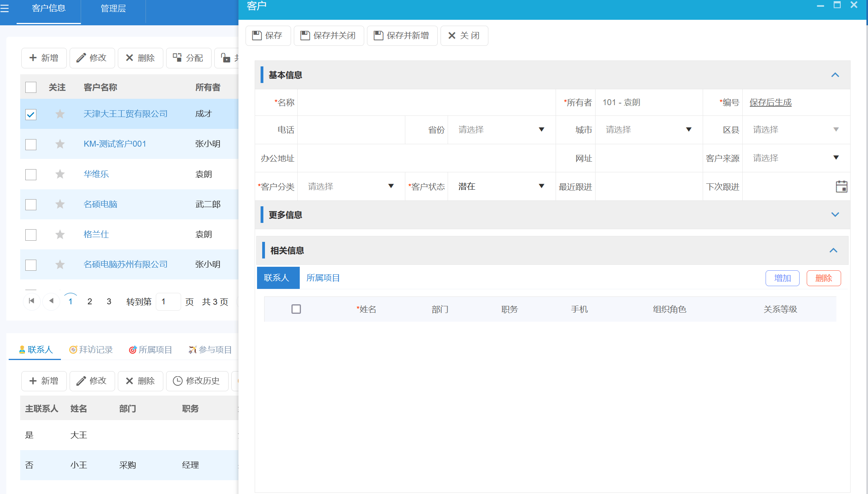Tick the checkbox in the contacts 姓名 header
This screenshot has height=494, width=868.
tap(296, 309)
